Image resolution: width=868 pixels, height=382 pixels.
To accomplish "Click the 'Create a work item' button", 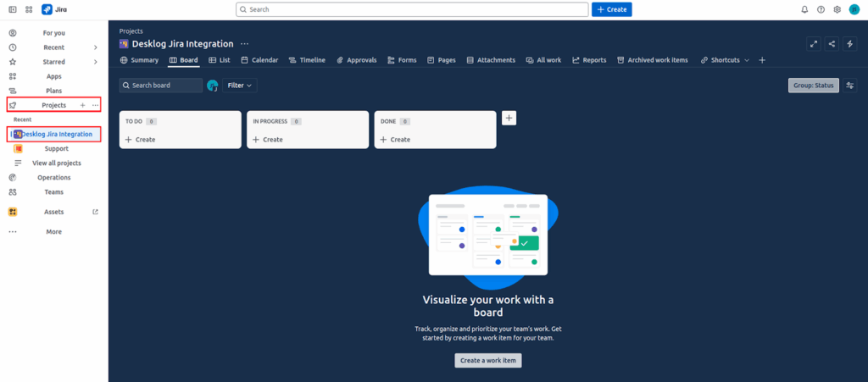I will pyautogui.click(x=488, y=361).
